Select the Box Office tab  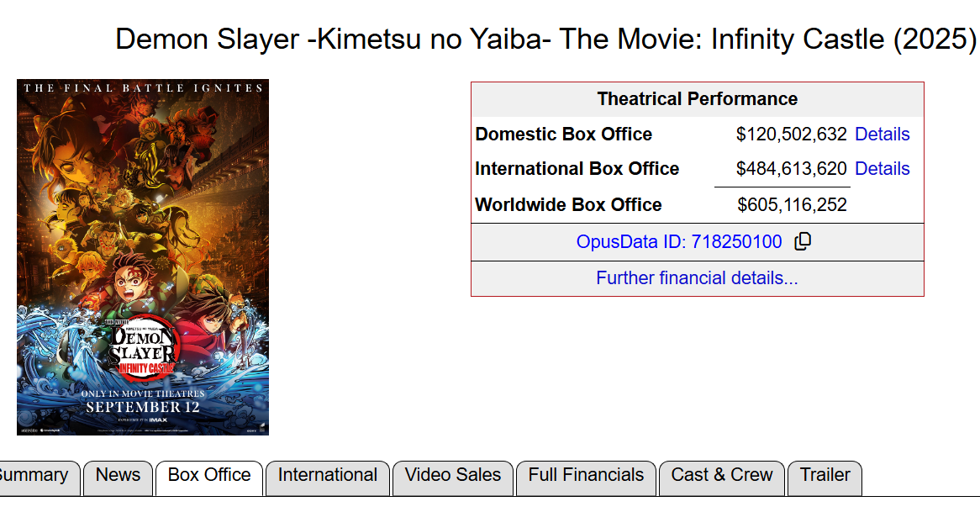tap(209, 476)
